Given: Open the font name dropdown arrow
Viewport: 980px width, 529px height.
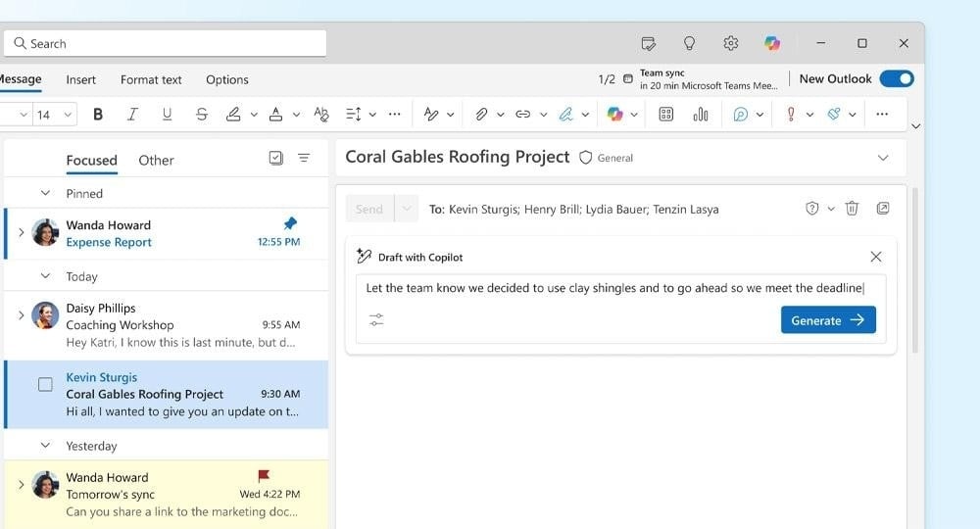Looking at the screenshot, I should pyautogui.click(x=24, y=115).
